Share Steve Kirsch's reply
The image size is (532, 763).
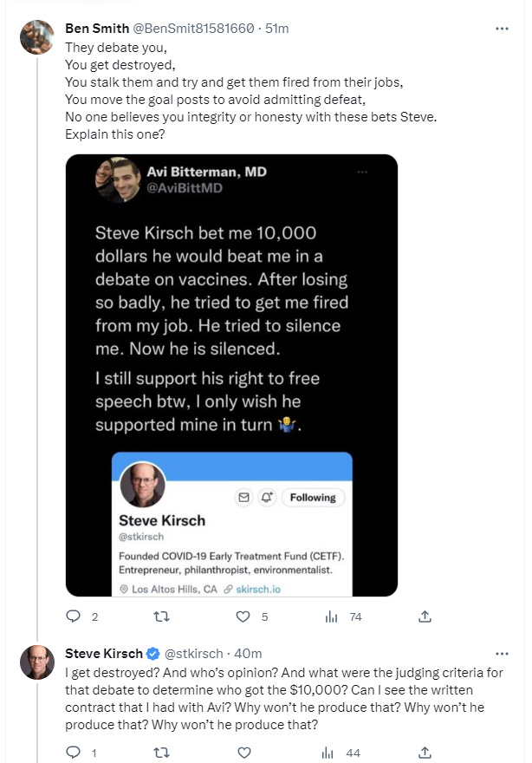(x=425, y=753)
